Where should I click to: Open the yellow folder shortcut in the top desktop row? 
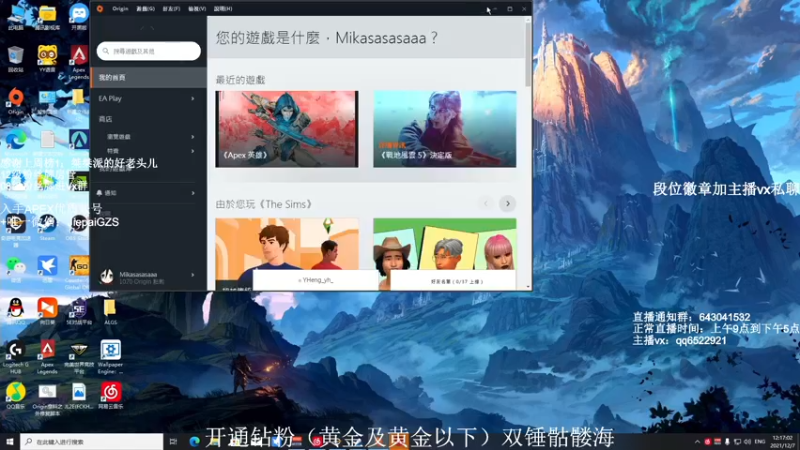47,15
